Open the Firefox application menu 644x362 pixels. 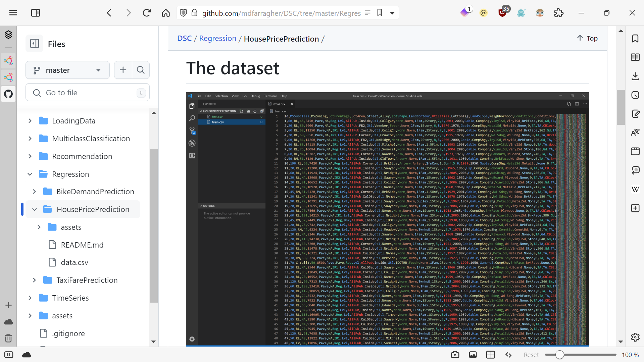pos(13,13)
